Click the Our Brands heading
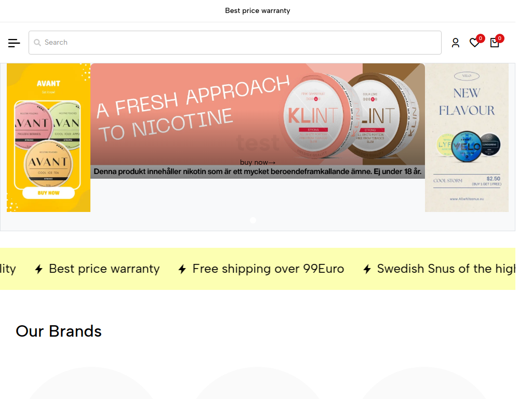Viewport: 532px width, 399px height. coord(58,331)
